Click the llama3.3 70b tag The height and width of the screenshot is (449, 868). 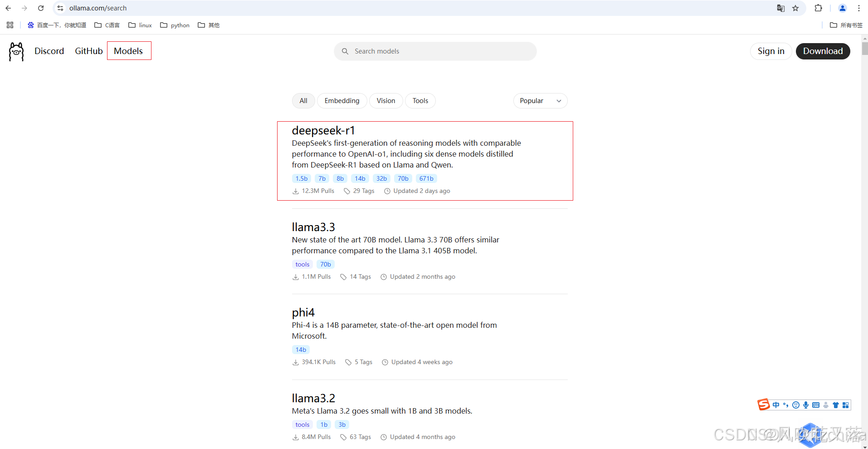pos(326,264)
